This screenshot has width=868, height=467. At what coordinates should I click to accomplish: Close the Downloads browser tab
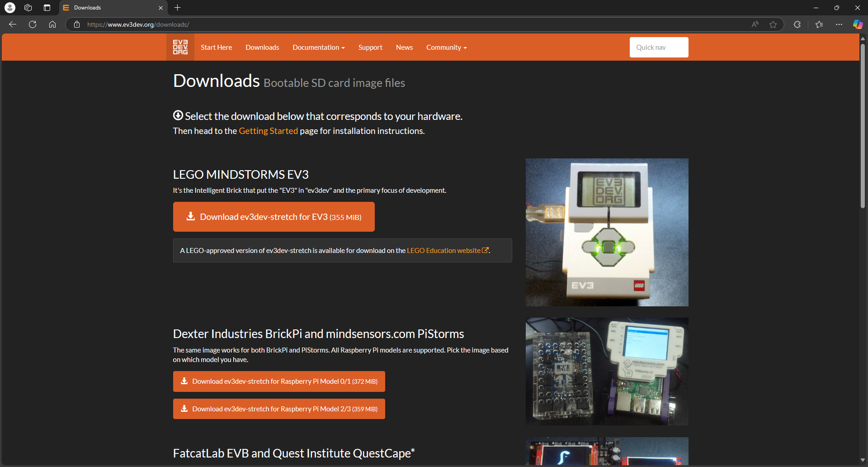point(160,8)
